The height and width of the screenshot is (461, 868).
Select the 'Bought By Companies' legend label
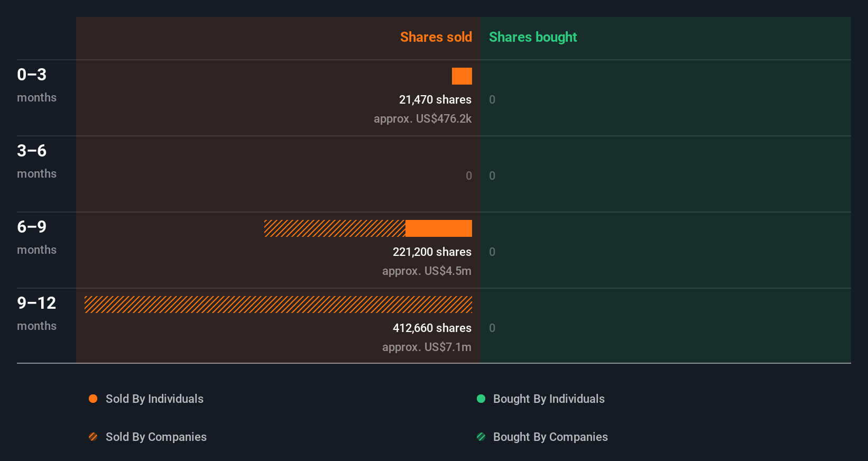[550, 437]
